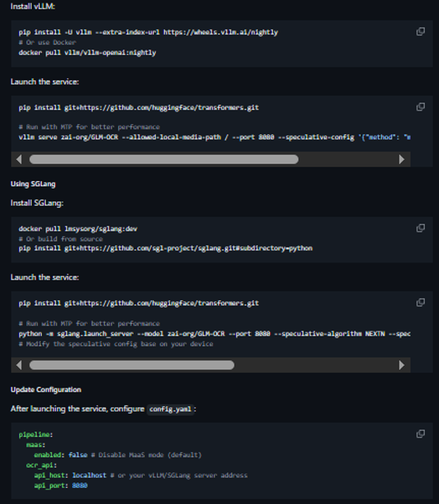This screenshot has height=504, width=439.
Task: Click the right scroll arrow under SGLang launch code
Action: 402,365
